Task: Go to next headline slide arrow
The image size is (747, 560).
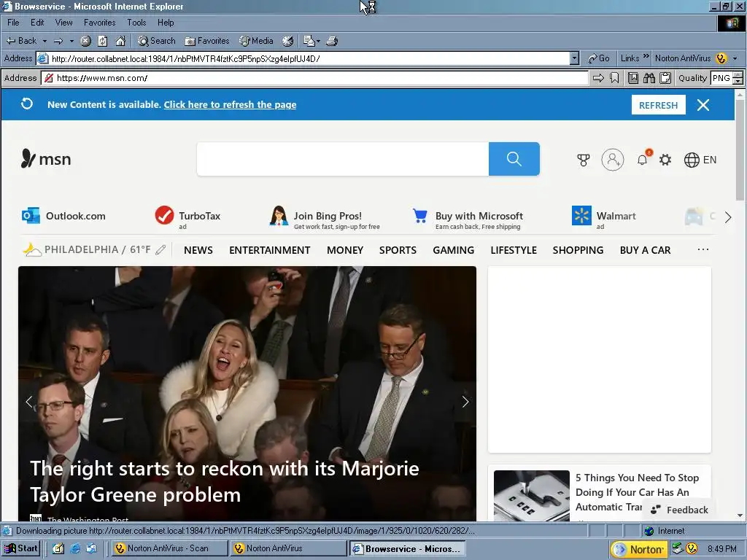Action: 465,402
